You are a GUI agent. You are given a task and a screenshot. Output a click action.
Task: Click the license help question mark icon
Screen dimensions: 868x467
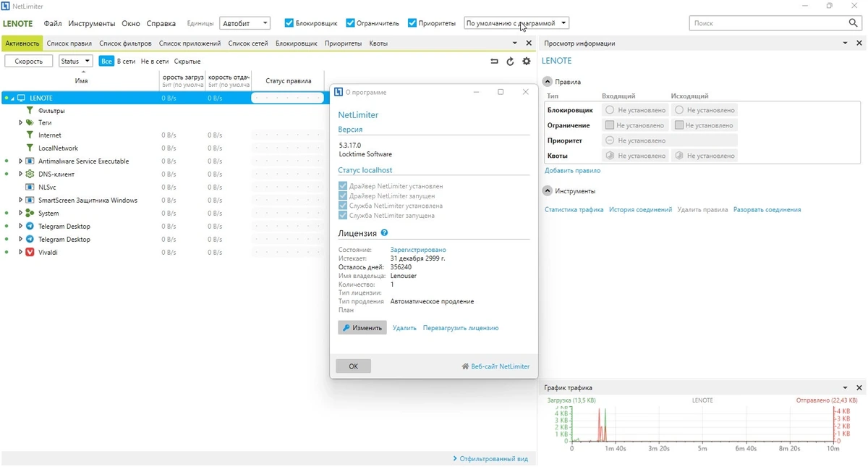(384, 233)
